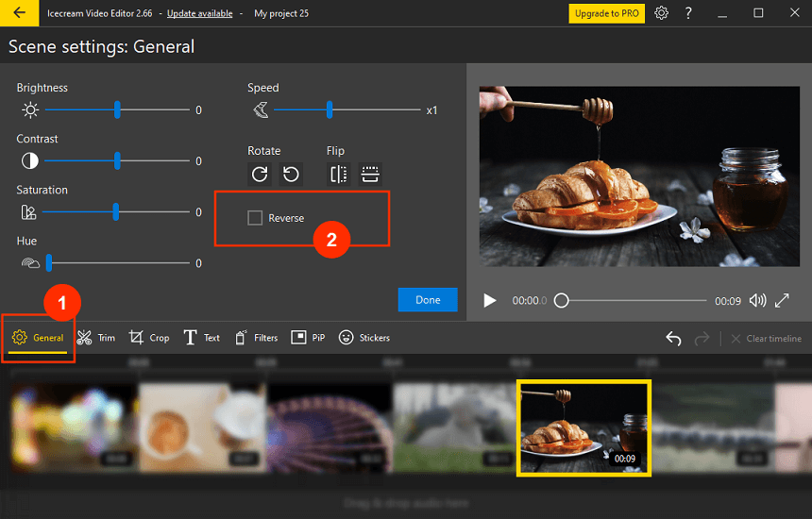This screenshot has height=519, width=812.
Task: Rotate the clip clockwise
Action: pyautogui.click(x=260, y=174)
